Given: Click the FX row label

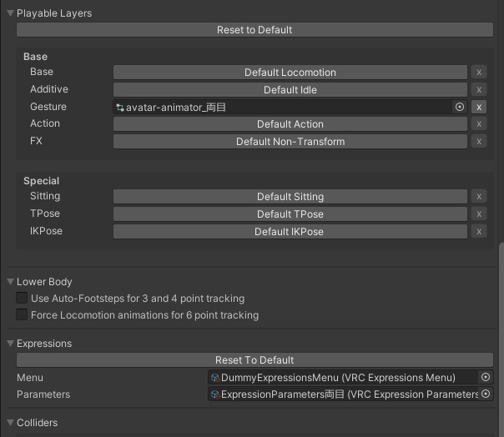Looking at the screenshot, I should [36, 141].
